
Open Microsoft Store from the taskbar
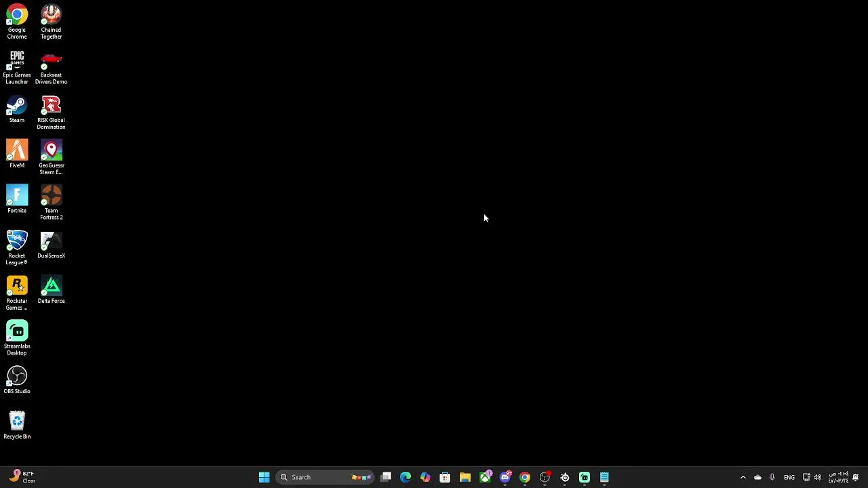point(445,477)
